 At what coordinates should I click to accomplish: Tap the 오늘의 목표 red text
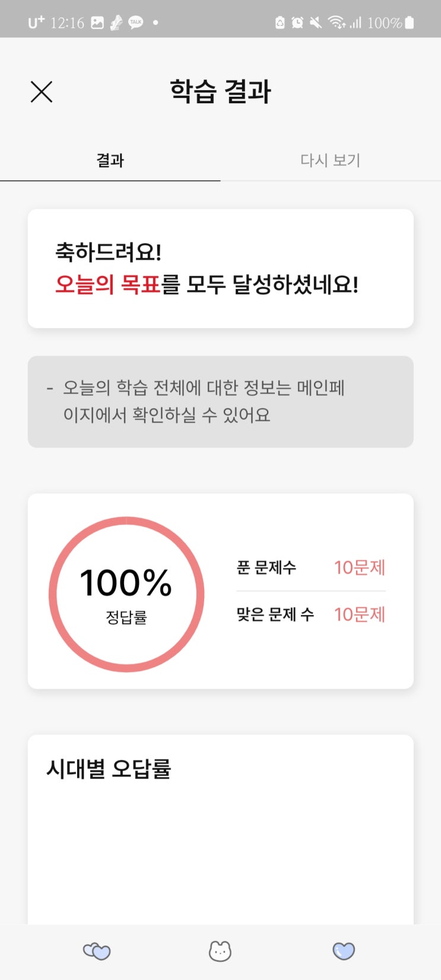(x=108, y=285)
